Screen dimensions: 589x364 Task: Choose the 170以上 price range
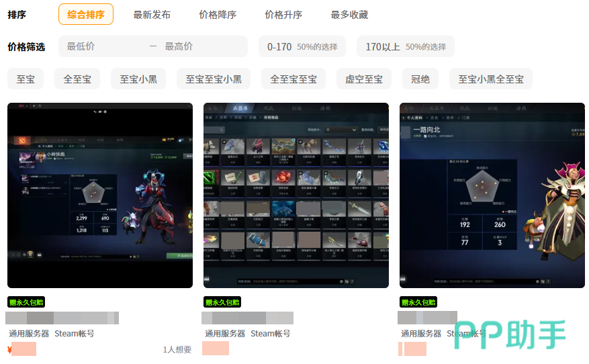click(x=405, y=46)
